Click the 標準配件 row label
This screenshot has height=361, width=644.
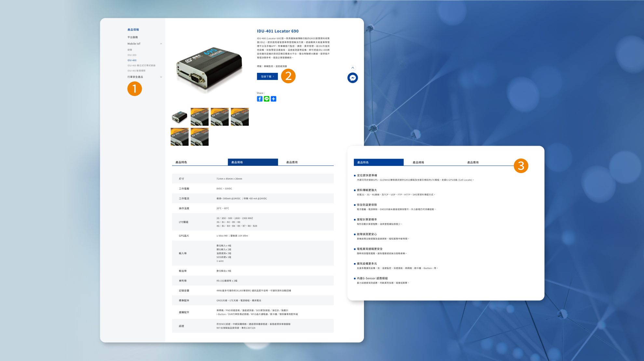tap(184, 301)
